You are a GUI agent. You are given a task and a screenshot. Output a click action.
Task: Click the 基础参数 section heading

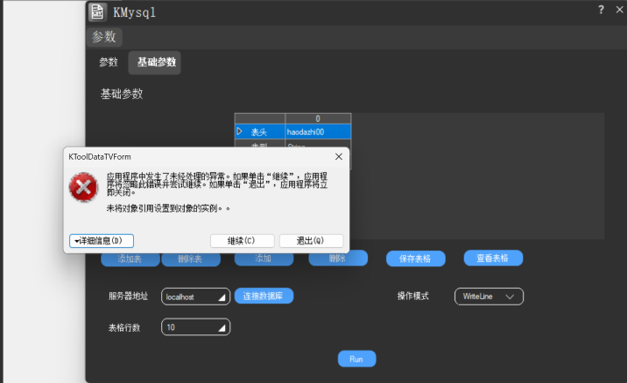point(122,94)
